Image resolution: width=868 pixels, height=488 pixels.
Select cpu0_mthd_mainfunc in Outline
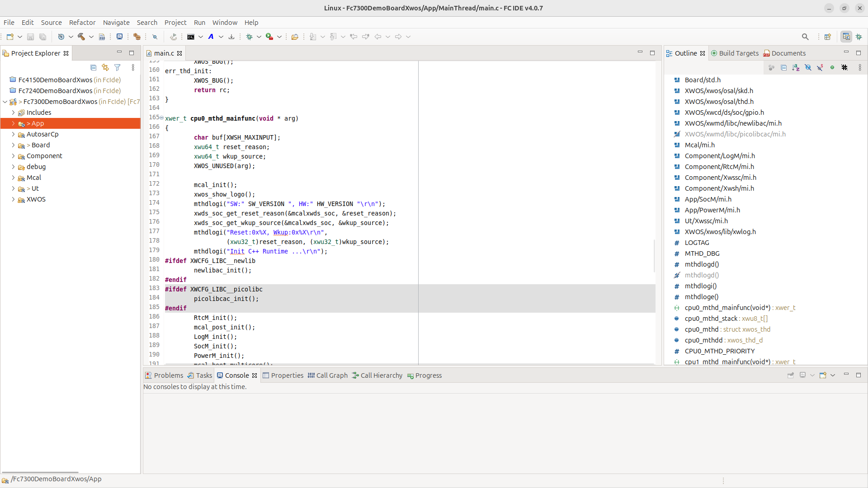[x=727, y=308]
